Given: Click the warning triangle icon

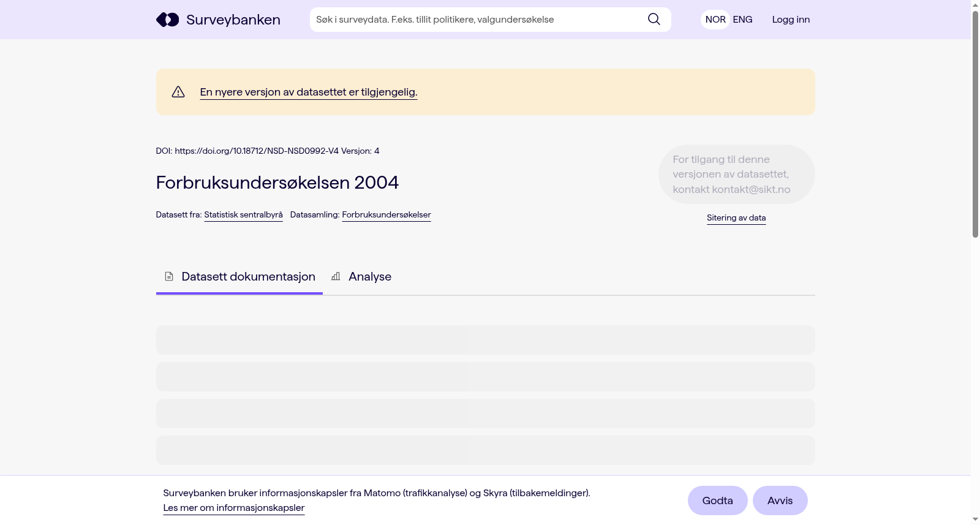Looking at the screenshot, I should 178,92.
